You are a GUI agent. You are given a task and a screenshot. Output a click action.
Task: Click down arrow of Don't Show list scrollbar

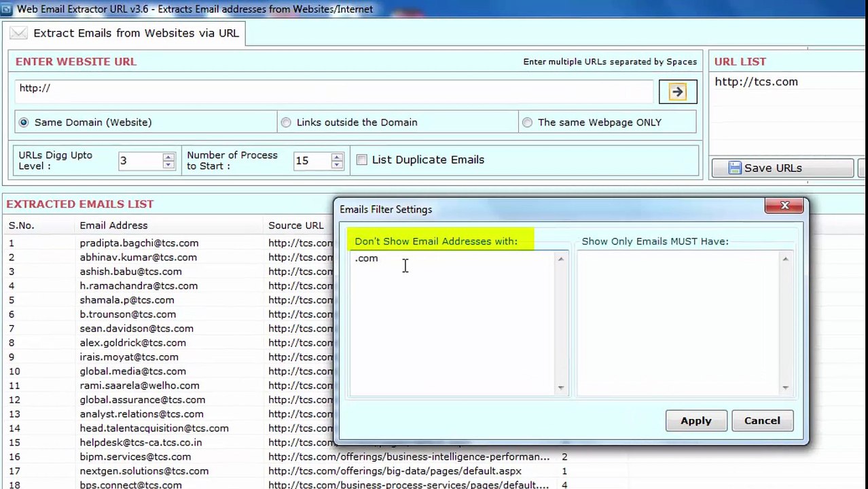[560, 388]
